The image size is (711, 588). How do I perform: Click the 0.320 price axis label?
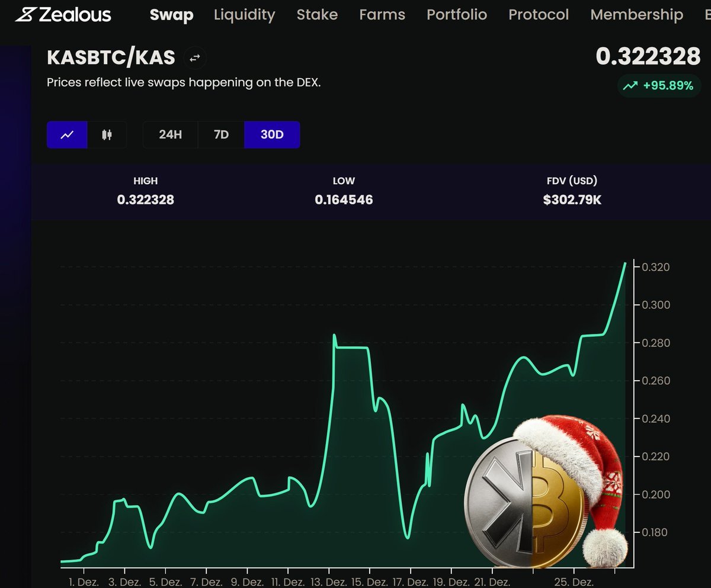(656, 267)
